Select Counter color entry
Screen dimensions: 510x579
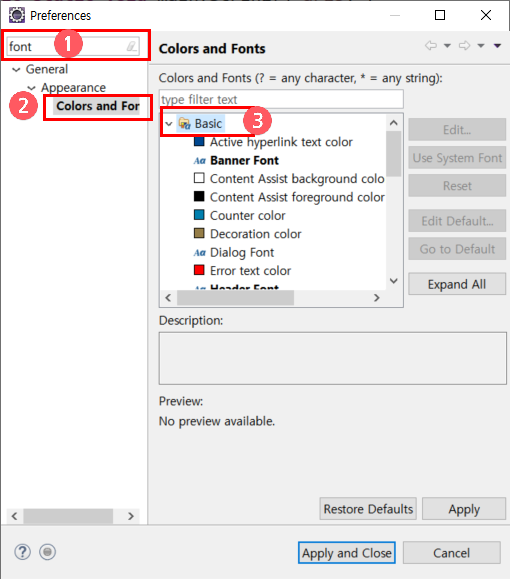(x=248, y=216)
